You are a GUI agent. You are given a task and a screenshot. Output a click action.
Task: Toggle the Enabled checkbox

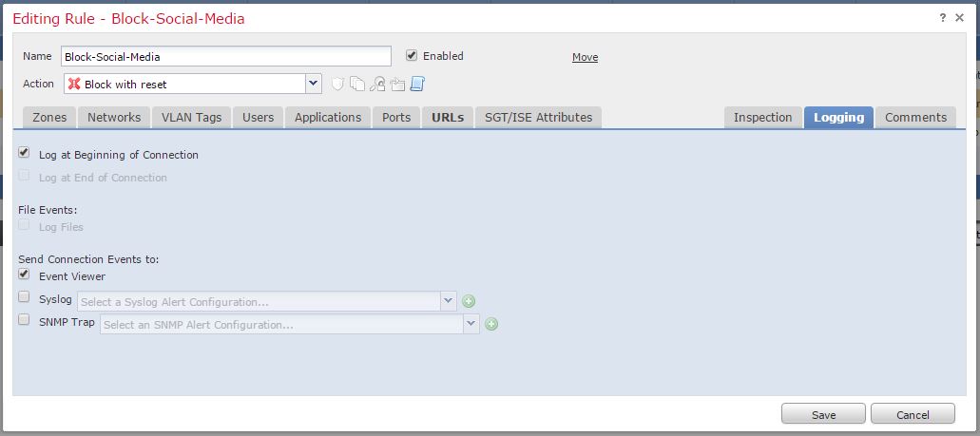pos(412,56)
